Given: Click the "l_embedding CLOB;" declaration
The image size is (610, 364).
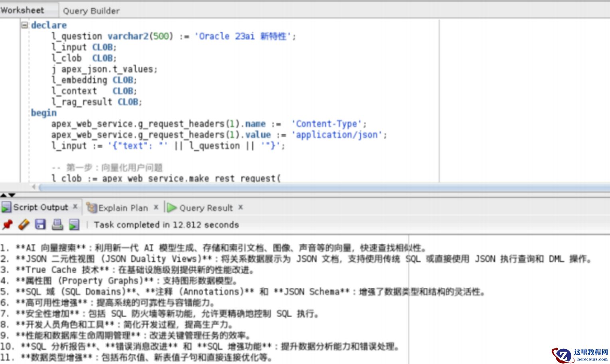Looking at the screenshot, I should coord(94,80).
